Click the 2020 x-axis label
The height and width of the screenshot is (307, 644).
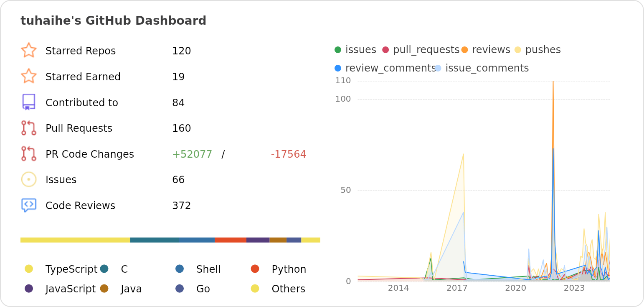pos(515,288)
